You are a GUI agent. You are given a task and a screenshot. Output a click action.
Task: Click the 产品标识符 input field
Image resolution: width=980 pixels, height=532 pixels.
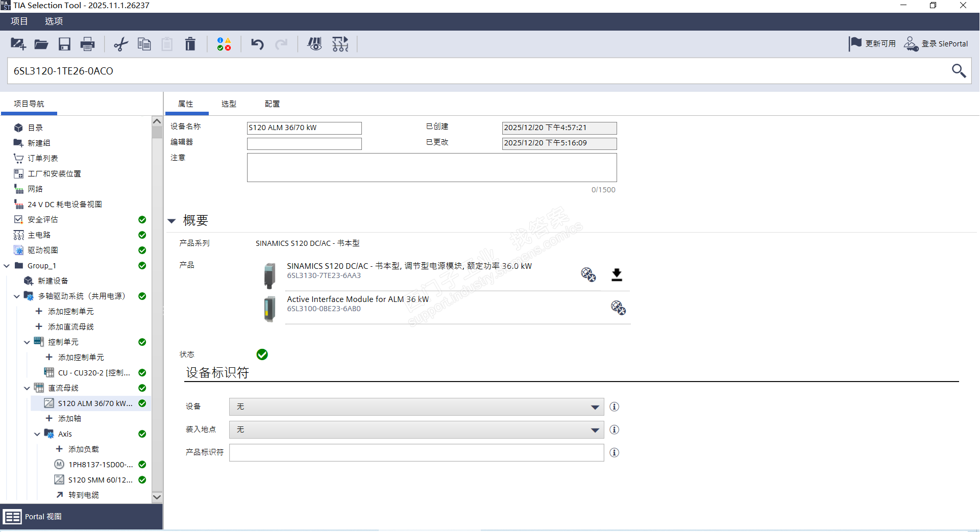coord(416,453)
